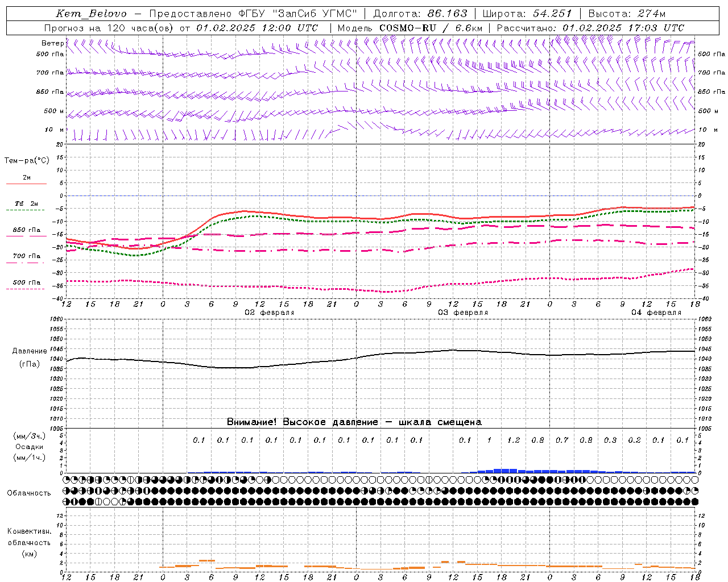Click the '0.2' precipitation value

[634, 440]
